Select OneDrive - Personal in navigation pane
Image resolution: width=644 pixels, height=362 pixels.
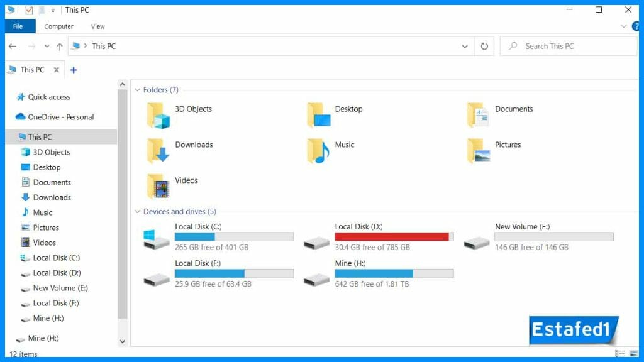pos(60,117)
